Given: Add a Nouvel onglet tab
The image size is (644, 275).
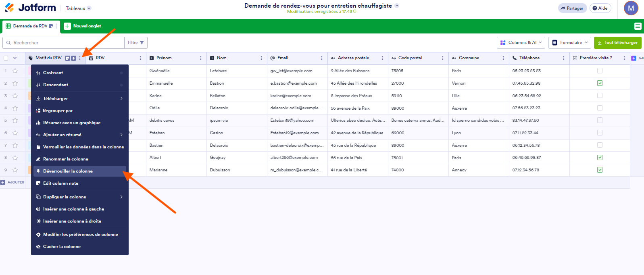Looking at the screenshot, I should 83,26.
